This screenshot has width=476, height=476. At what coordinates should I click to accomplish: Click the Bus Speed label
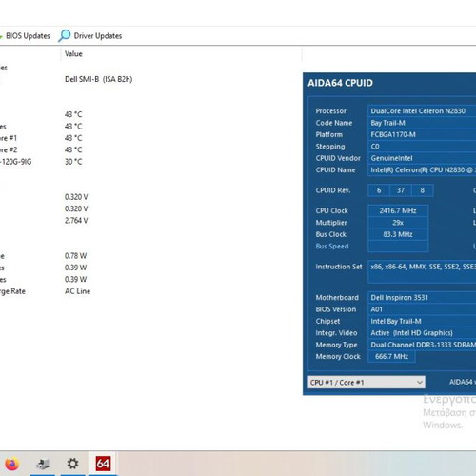[x=332, y=247]
